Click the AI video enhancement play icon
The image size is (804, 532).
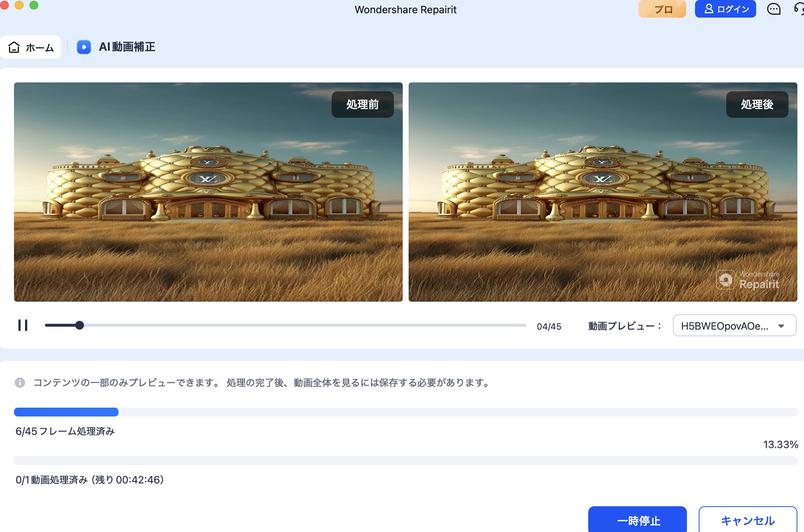84,47
